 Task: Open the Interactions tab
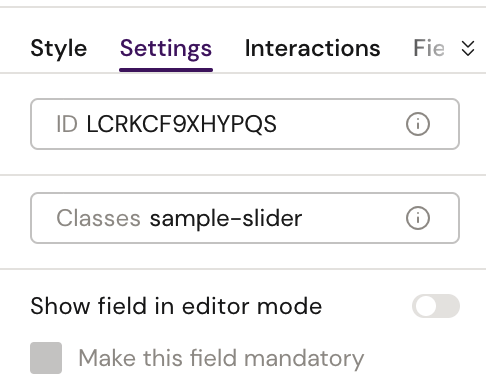click(x=312, y=48)
